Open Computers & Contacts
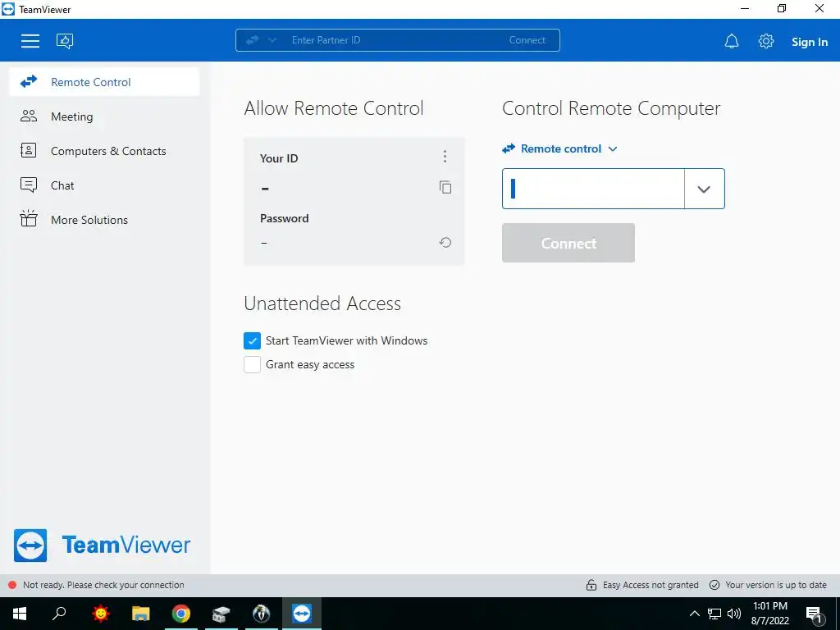This screenshot has width=840, height=630. 104,151
